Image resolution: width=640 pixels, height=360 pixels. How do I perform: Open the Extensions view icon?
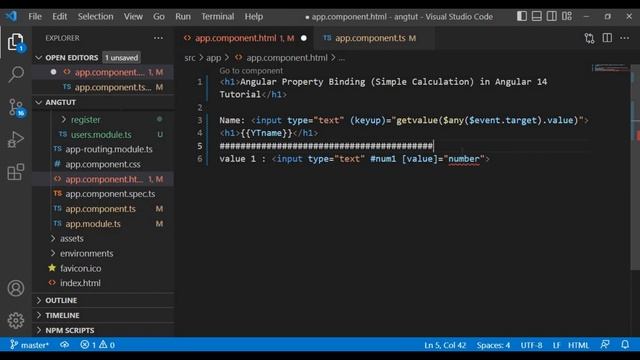point(16,172)
